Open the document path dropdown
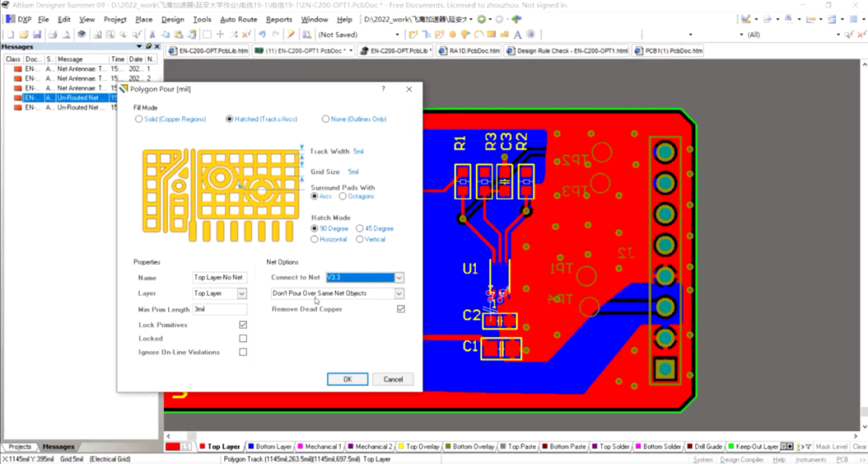Image resolution: width=868 pixels, height=464 pixels. [471, 18]
